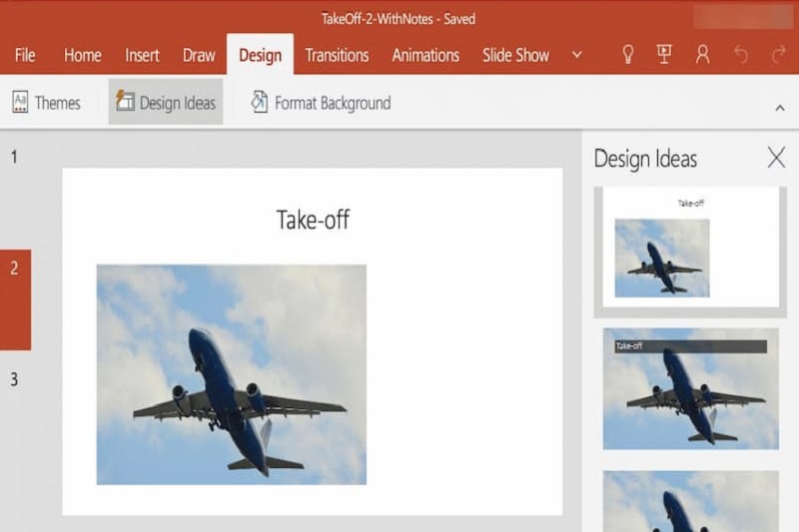Screen dimensions: 799x532
Task: Open Format Background options
Action: (x=320, y=103)
